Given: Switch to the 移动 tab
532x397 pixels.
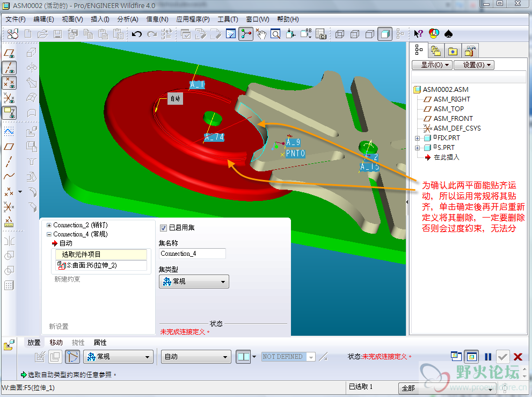Looking at the screenshot, I should pos(56,343).
